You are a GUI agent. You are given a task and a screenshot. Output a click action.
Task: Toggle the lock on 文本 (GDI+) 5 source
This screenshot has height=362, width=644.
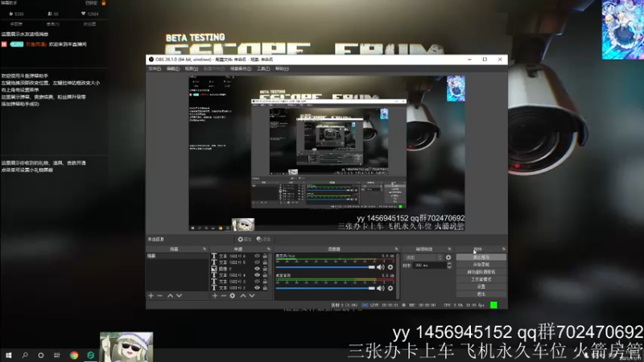coord(265,262)
